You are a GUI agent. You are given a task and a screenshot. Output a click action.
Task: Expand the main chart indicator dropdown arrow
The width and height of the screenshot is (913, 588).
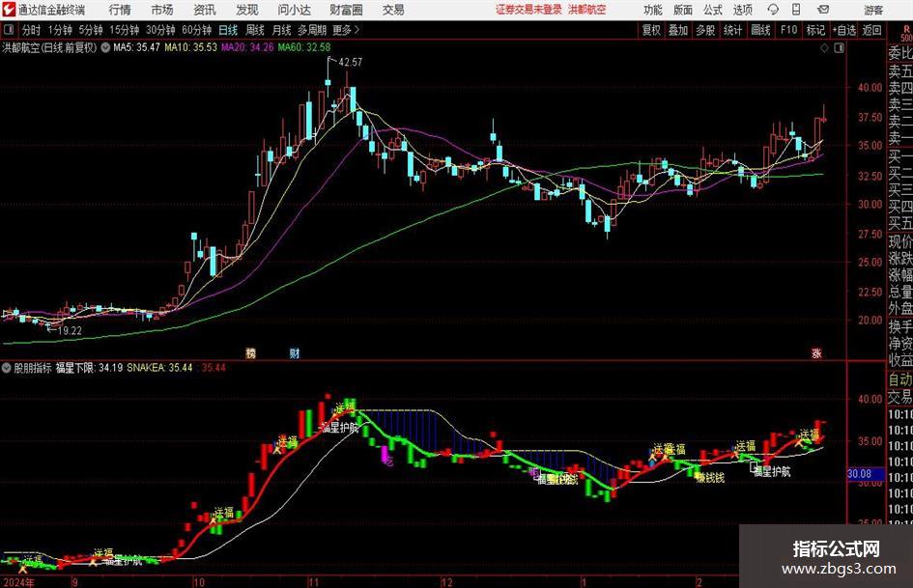pyautogui.click(x=105, y=47)
